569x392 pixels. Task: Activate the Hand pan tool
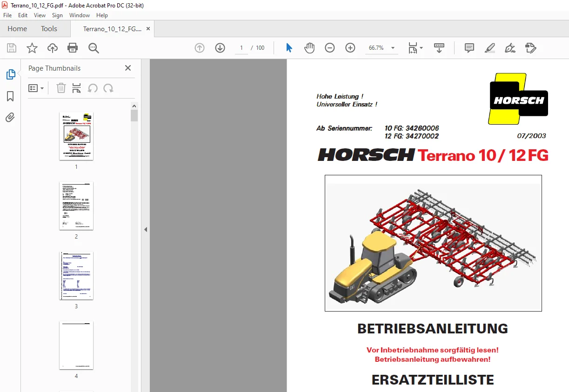pyautogui.click(x=309, y=48)
